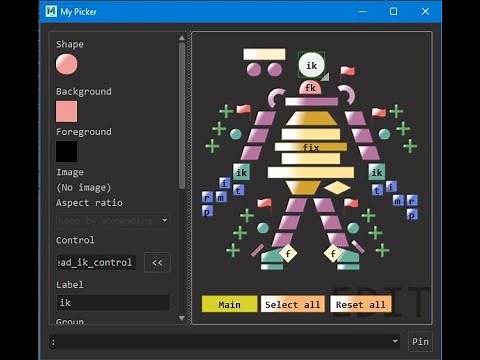Screen dimensions: 480x360
Task: Click the Label field containing ik
Action: (x=113, y=303)
